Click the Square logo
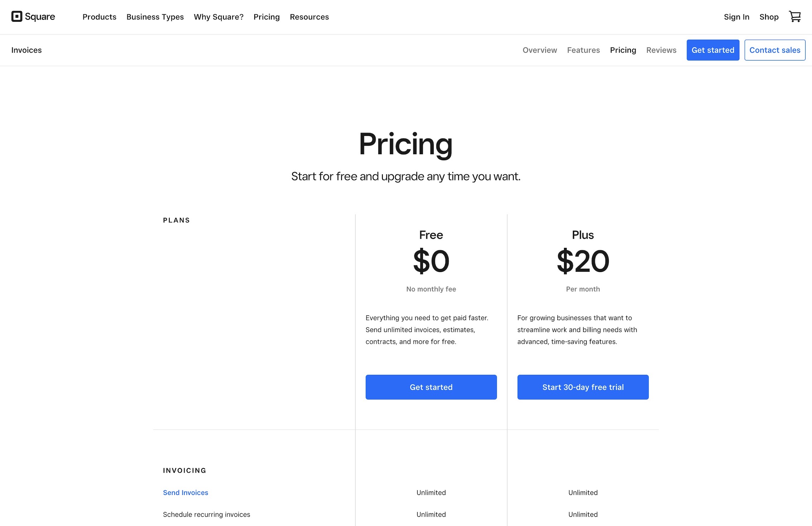Screen dimensions: 812x526 coord(33,16)
